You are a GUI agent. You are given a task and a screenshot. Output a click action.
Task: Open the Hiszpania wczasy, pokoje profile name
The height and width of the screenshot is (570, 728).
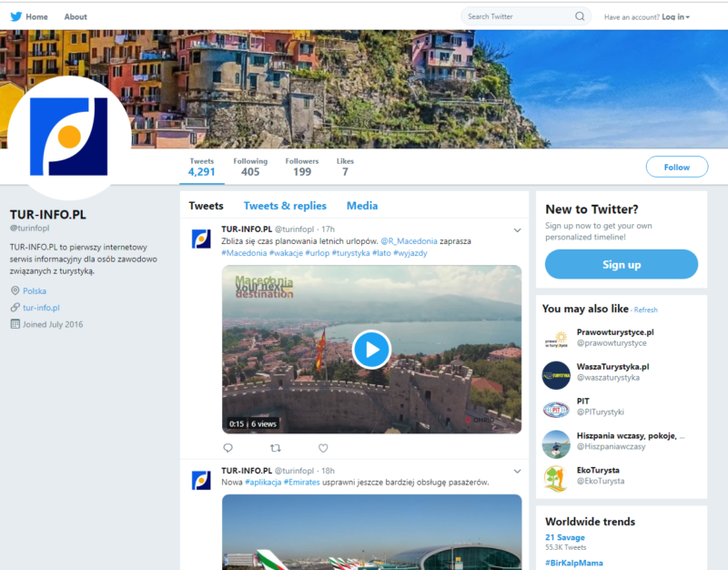pos(631,436)
